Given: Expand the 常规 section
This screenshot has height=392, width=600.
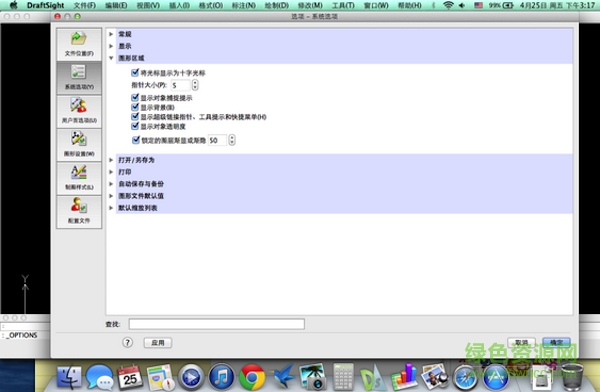Looking at the screenshot, I should click(x=111, y=34).
